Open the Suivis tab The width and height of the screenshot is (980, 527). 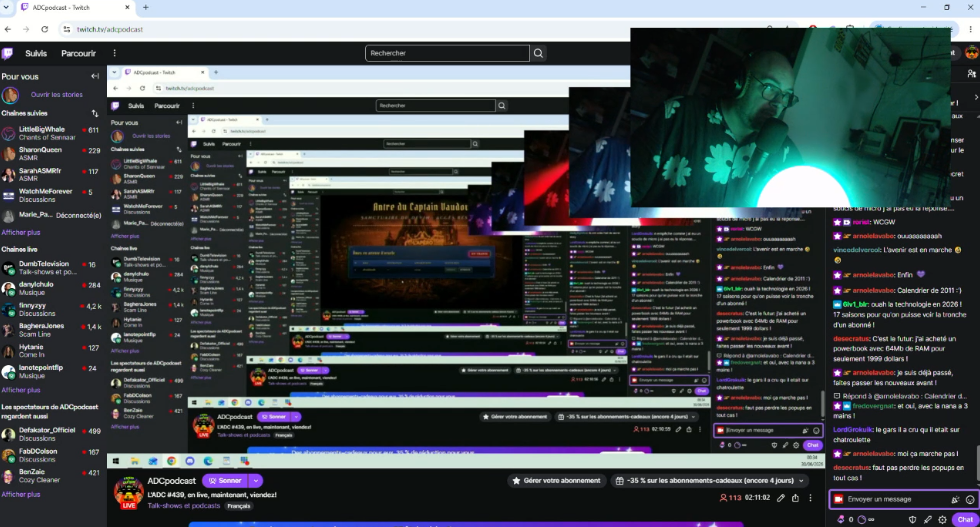[x=36, y=53]
